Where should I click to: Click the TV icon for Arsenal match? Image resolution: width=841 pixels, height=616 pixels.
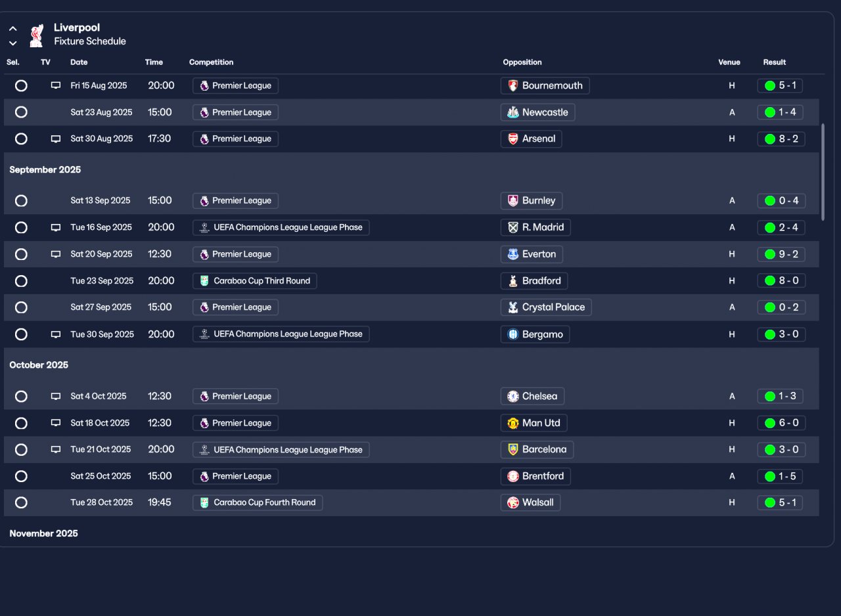coord(56,139)
